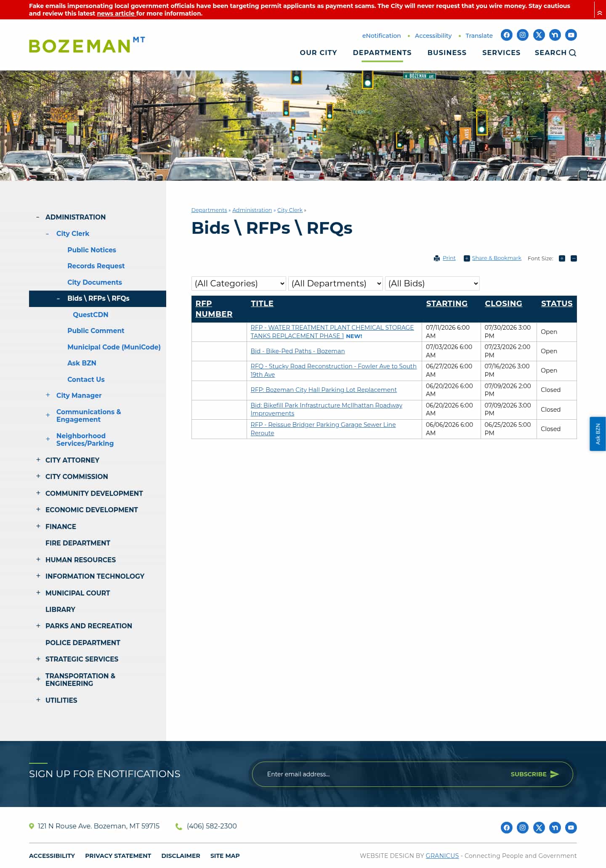The height and width of the screenshot is (868, 606).
Task: Open the Services menu
Action: [501, 53]
